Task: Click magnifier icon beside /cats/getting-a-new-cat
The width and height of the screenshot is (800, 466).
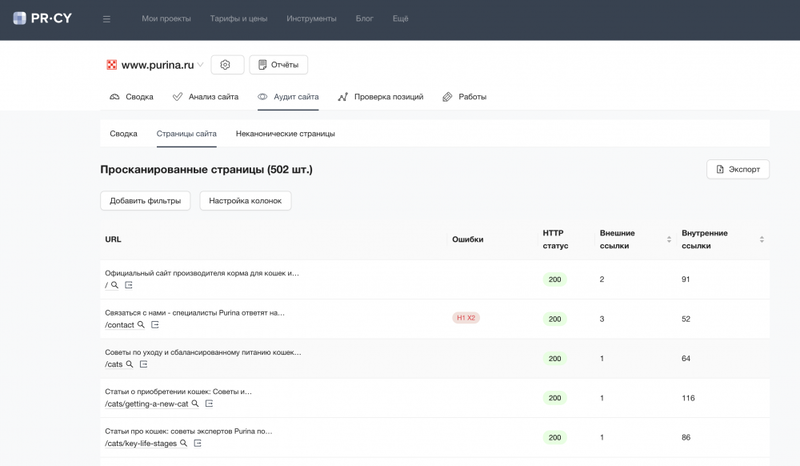Action: pos(195,404)
